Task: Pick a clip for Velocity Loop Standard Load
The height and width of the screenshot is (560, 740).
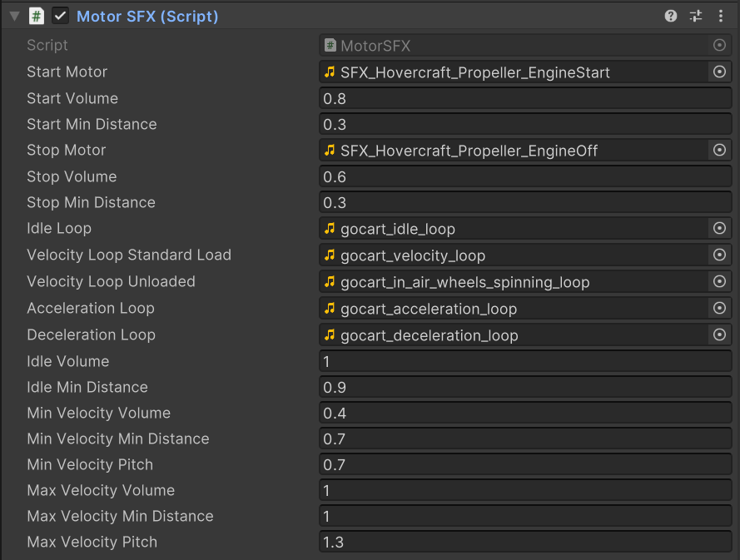Action: click(719, 255)
